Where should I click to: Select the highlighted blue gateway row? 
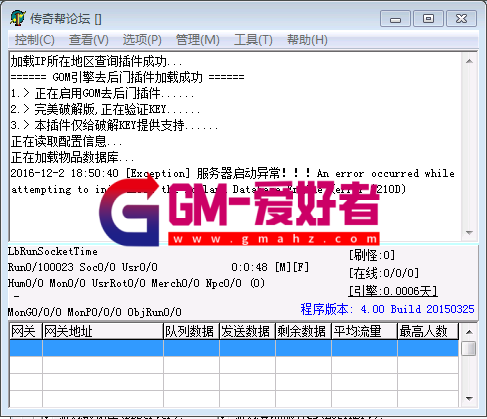(x=234, y=348)
